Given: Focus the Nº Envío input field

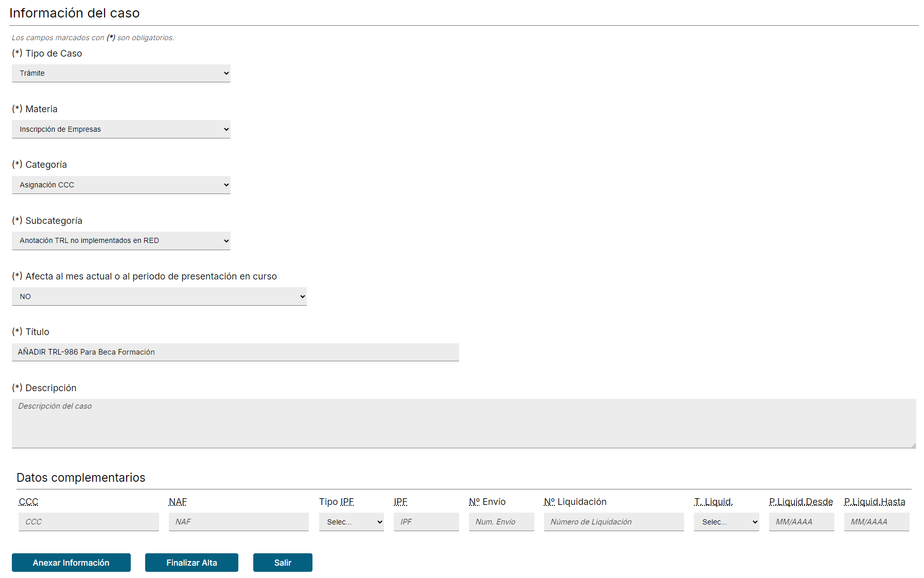Looking at the screenshot, I should coord(501,521).
